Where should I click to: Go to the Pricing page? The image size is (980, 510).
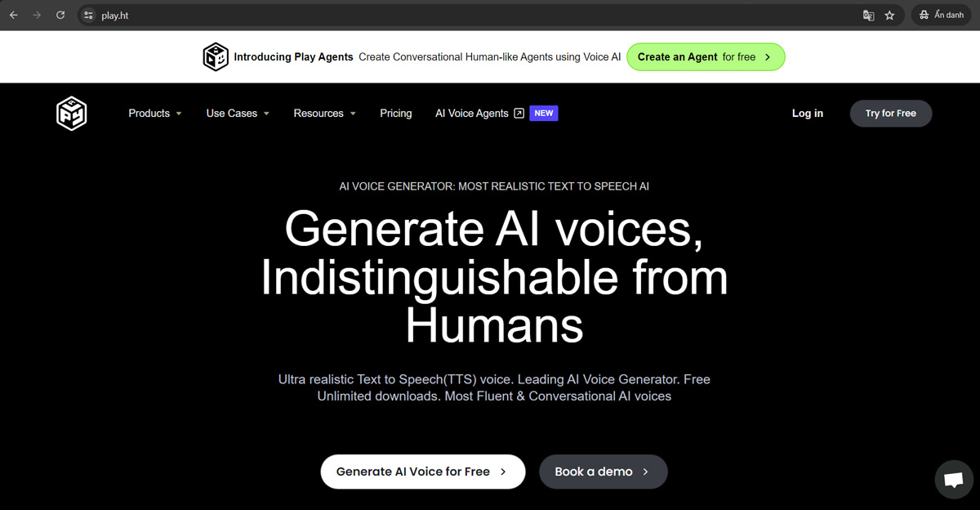[395, 114]
